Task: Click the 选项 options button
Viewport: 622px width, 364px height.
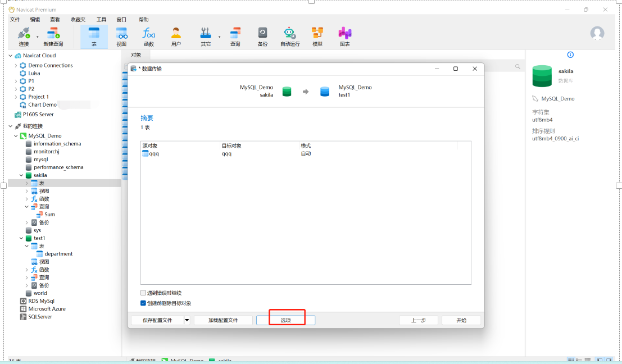Action: click(285, 320)
